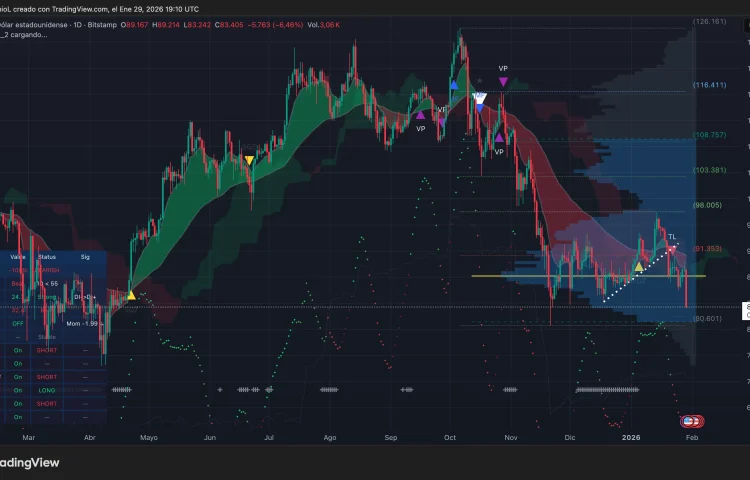Click the yellow up-triangle on January trendline
The height and width of the screenshot is (480, 750).
pyautogui.click(x=639, y=267)
